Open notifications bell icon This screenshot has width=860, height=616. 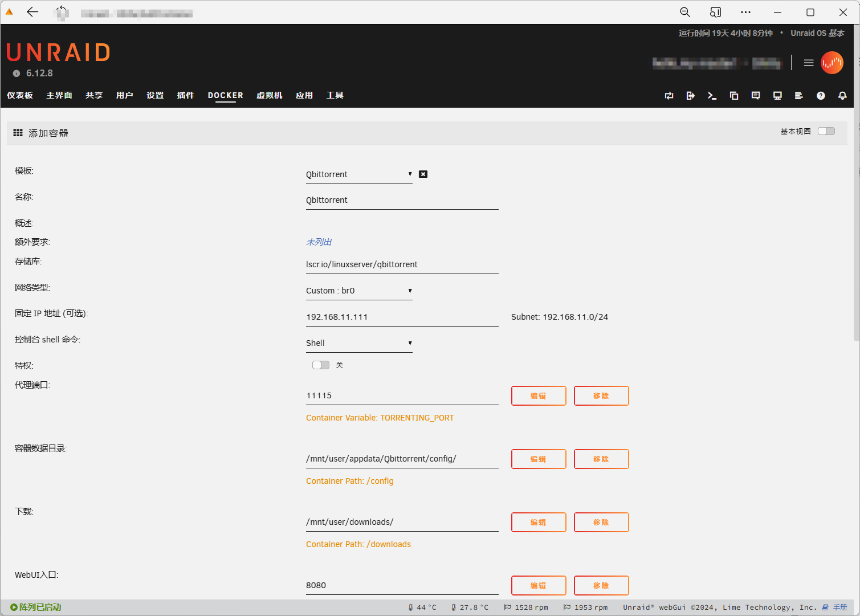click(x=842, y=96)
